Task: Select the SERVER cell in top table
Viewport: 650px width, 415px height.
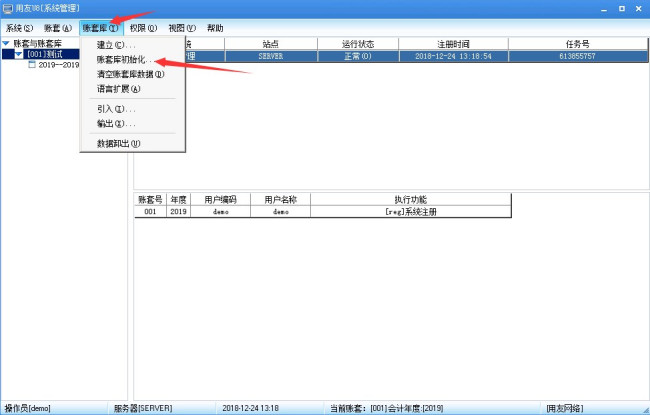Action: [271, 56]
